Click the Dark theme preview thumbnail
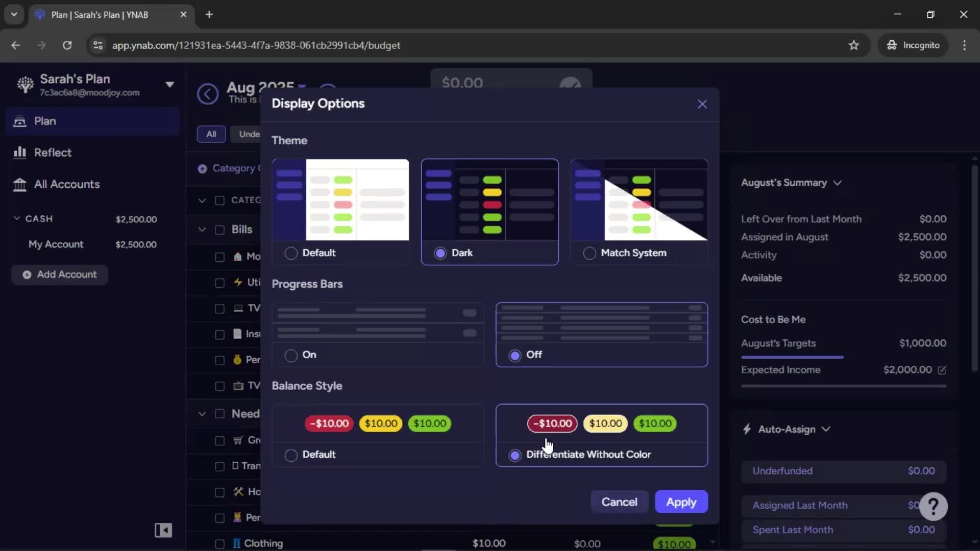This screenshot has height=551, width=980. pos(489,200)
